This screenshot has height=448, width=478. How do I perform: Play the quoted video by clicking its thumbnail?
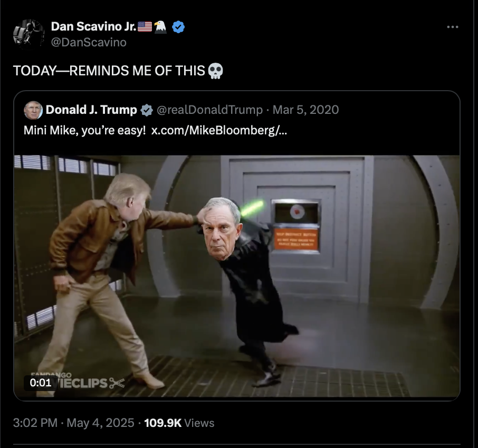pos(237,276)
